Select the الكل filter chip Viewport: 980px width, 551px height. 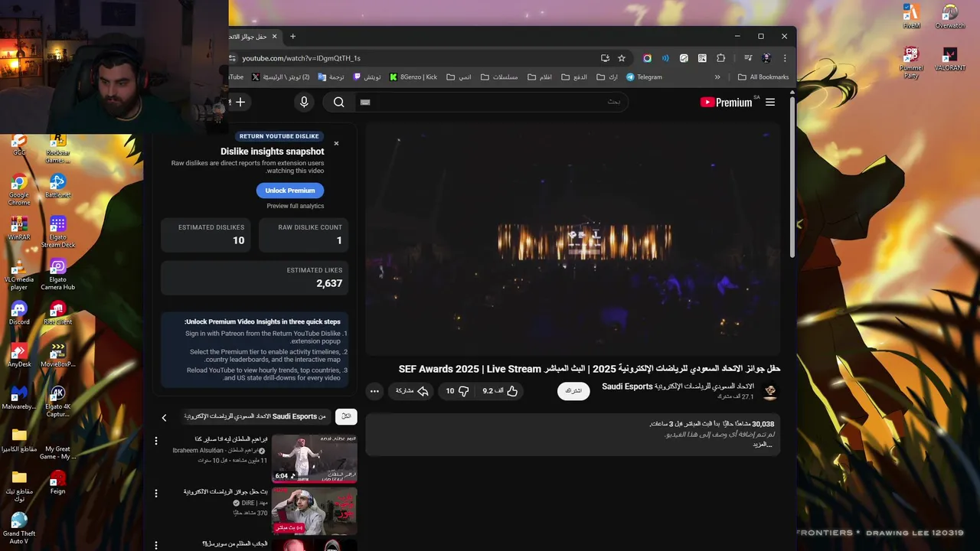click(346, 416)
